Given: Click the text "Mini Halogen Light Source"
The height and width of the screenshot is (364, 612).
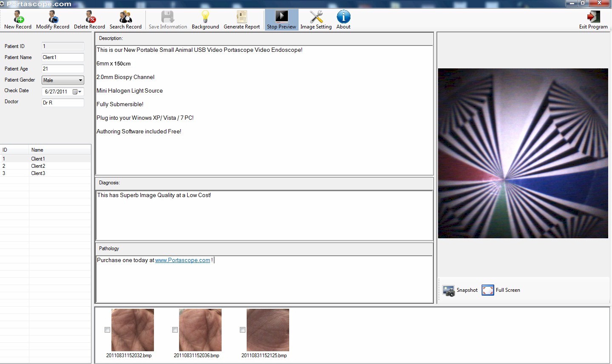Looking at the screenshot, I should coord(130,90).
